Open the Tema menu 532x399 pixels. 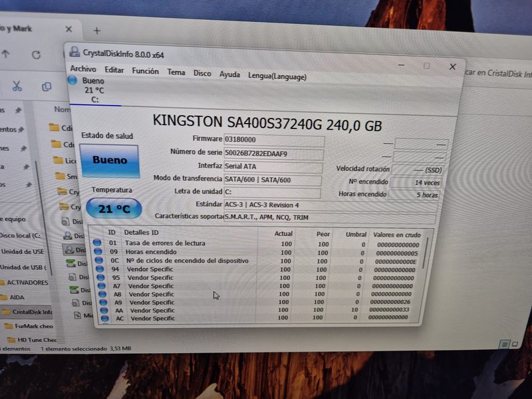pos(176,72)
